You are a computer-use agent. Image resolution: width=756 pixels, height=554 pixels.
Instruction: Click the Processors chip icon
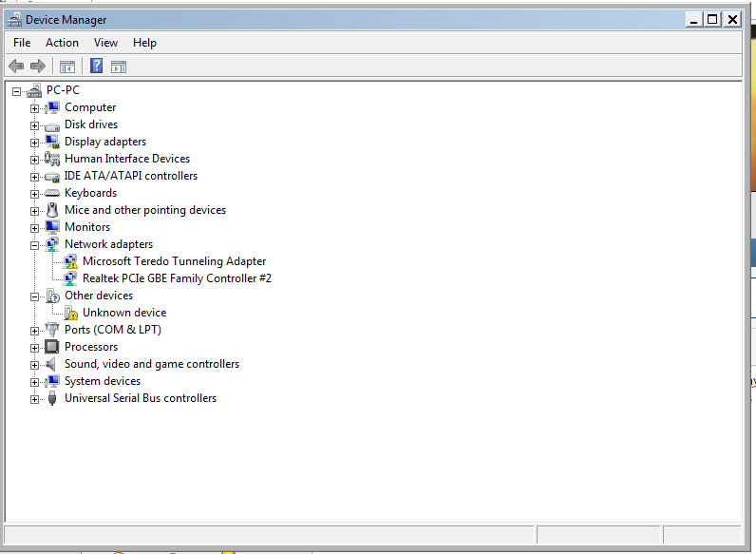(52, 347)
